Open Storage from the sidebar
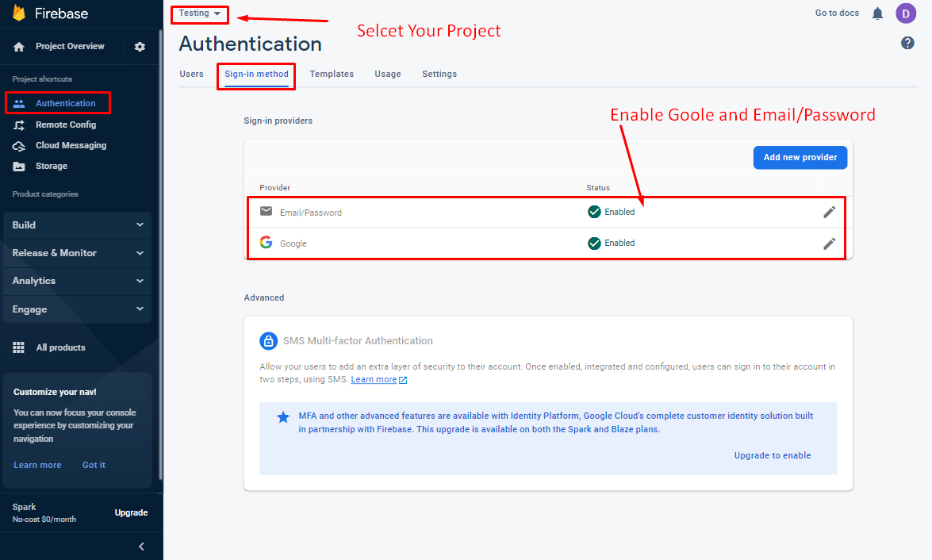The width and height of the screenshot is (932, 560). (51, 167)
